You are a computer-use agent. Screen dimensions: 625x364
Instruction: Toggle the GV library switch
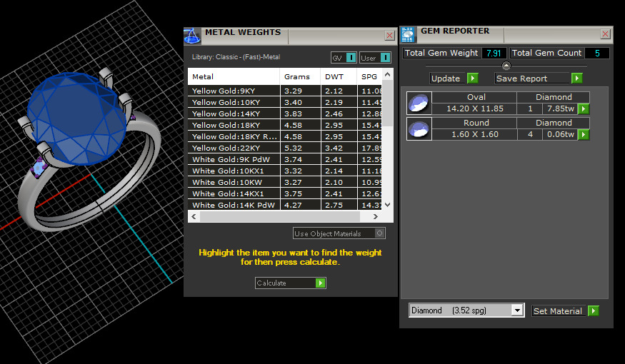point(351,58)
